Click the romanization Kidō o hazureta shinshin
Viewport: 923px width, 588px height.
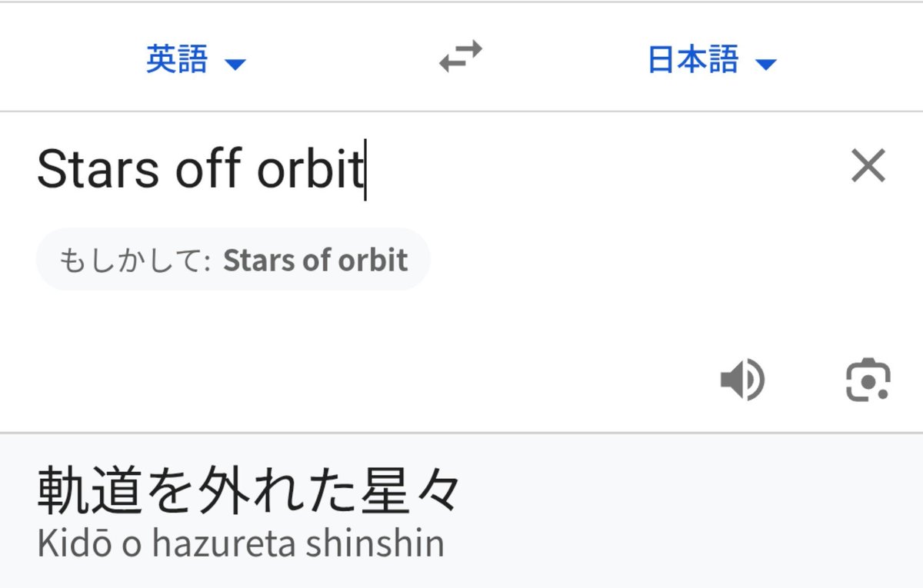pyautogui.click(x=241, y=544)
